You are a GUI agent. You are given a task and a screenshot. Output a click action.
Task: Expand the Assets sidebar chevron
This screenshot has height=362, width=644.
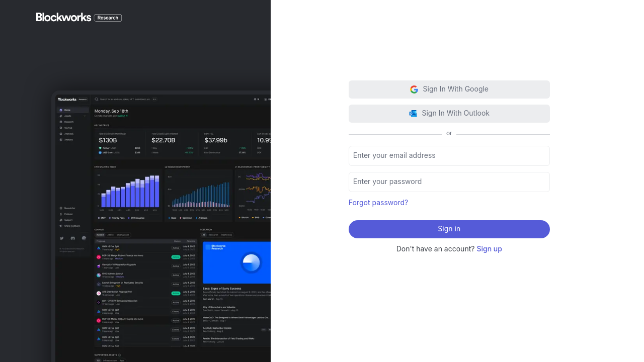click(85, 116)
